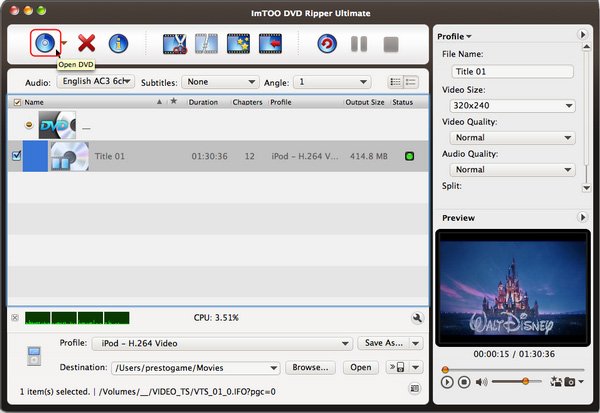Close the CPU graph with the X icon
The height and width of the screenshot is (413, 600).
click(15, 318)
